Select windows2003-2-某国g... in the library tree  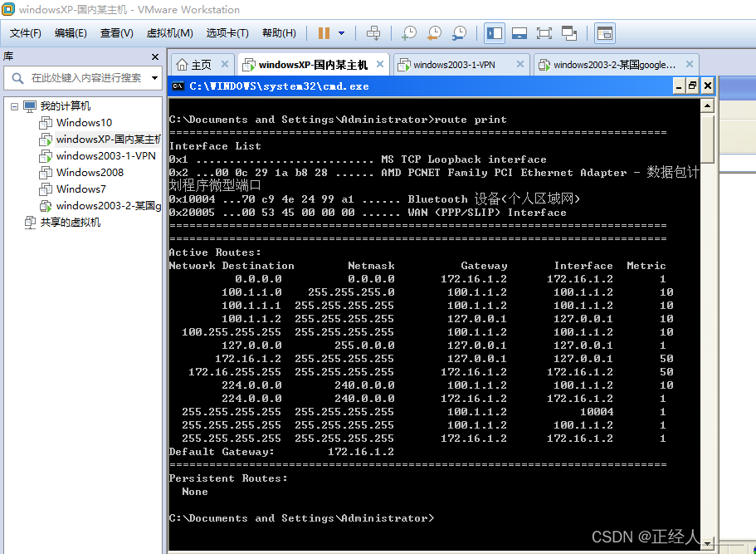[109, 206]
